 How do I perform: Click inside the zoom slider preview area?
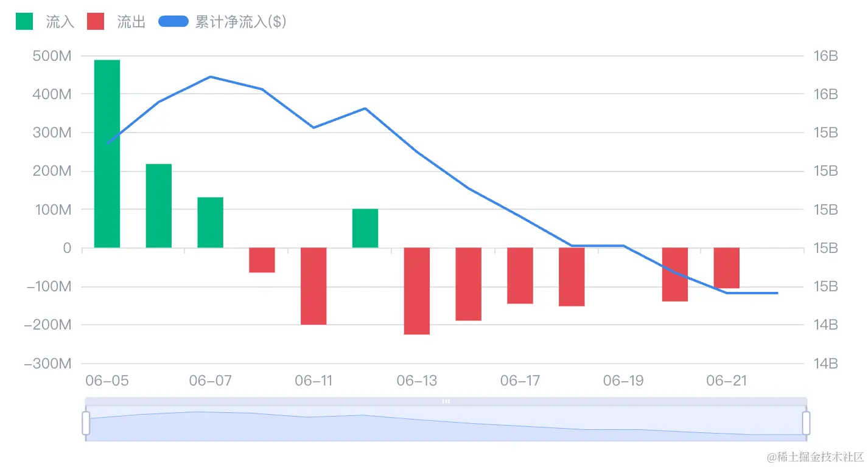pos(446,426)
